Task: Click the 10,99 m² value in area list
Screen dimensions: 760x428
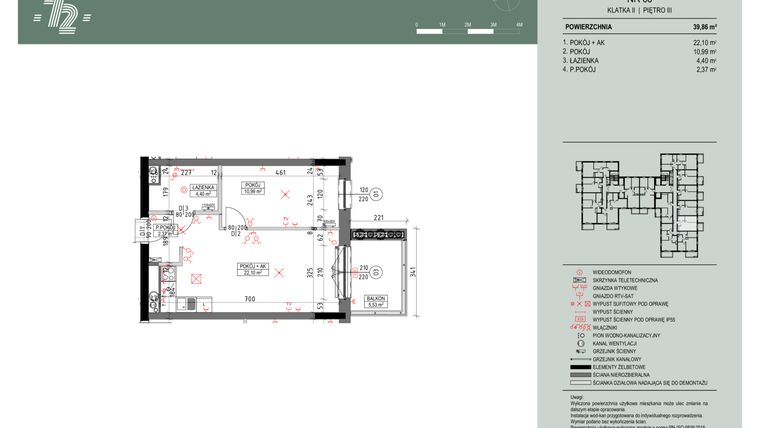Action: click(705, 51)
